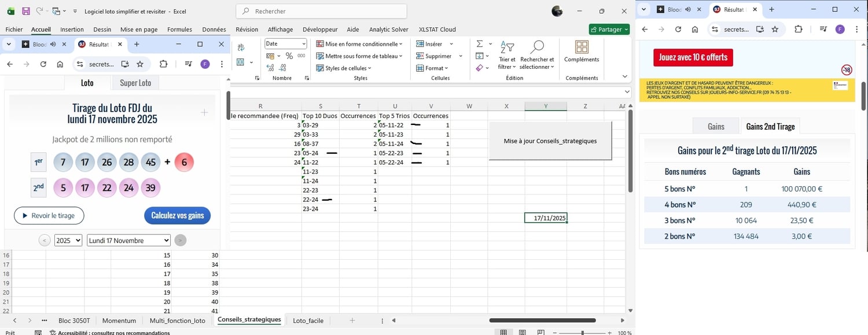The image size is (868, 335).
Task: Switch to Normal view in Excel status bar
Action: coord(504,333)
